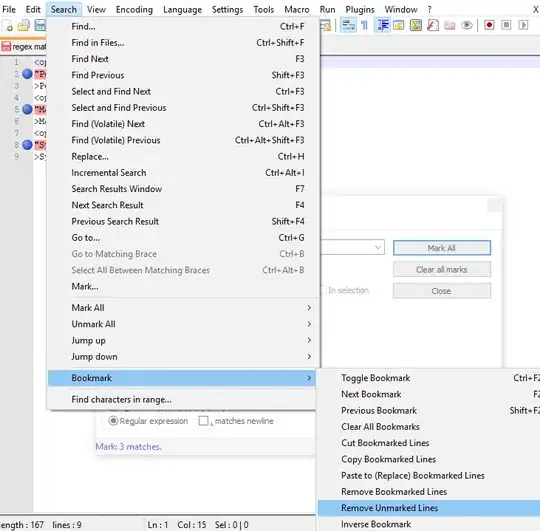Screen dimensions: 540x531
Task: Select the Regular expression radio button
Action: (113, 421)
